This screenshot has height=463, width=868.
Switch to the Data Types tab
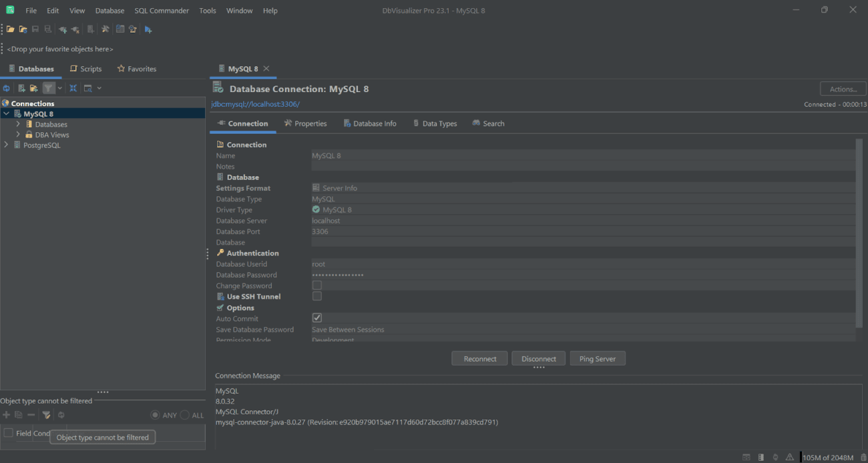click(x=435, y=123)
